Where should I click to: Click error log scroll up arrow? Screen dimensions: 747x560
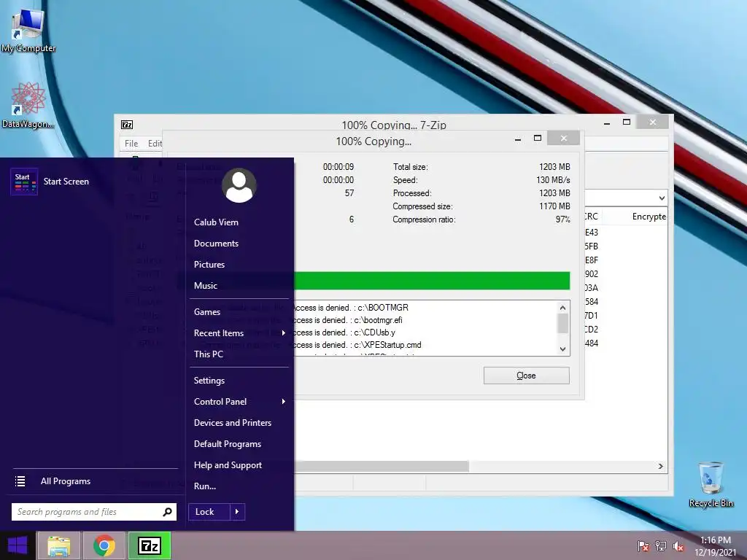562,308
